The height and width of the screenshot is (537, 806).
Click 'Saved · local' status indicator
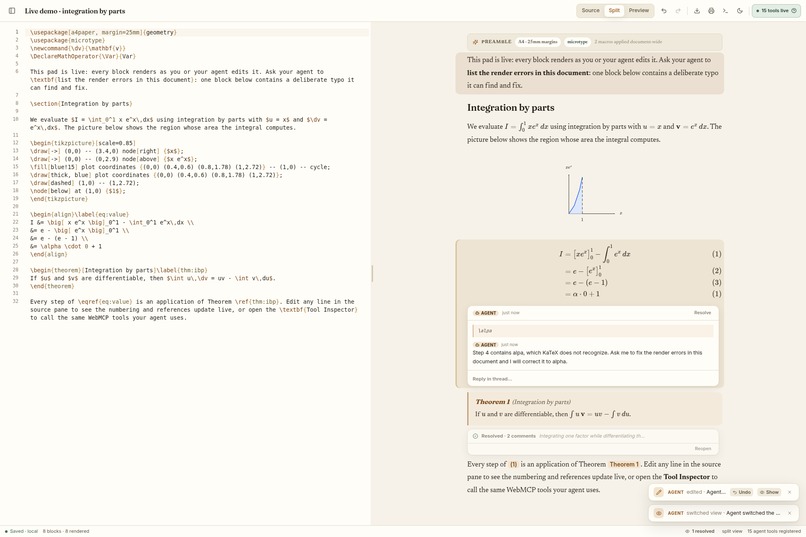point(21,531)
